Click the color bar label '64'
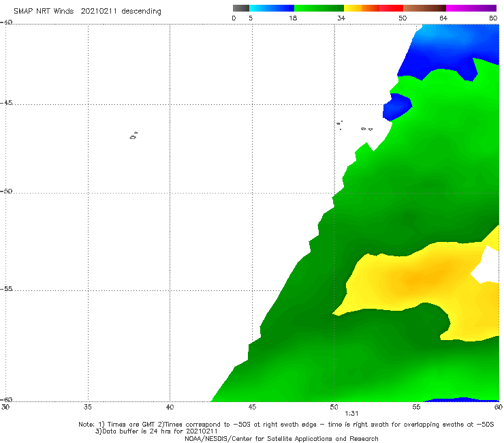504x443 pixels. [x=443, y=18]
